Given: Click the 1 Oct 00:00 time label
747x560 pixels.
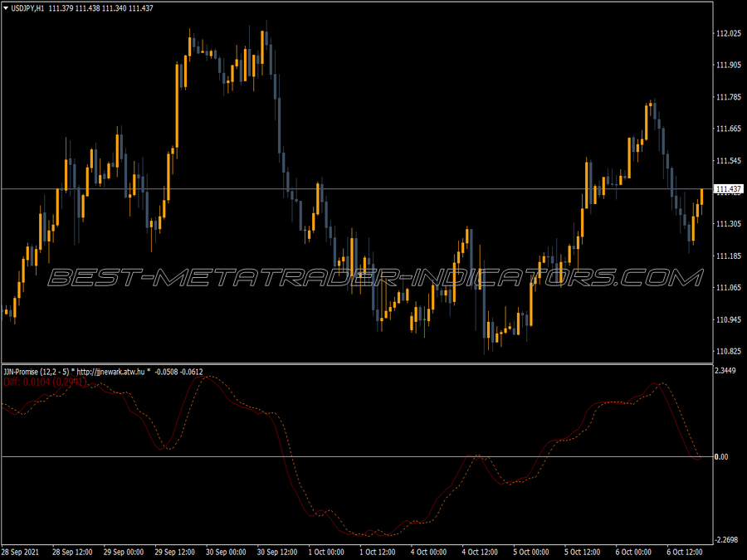Looking at the screenshot, I should tap(326, 552).
